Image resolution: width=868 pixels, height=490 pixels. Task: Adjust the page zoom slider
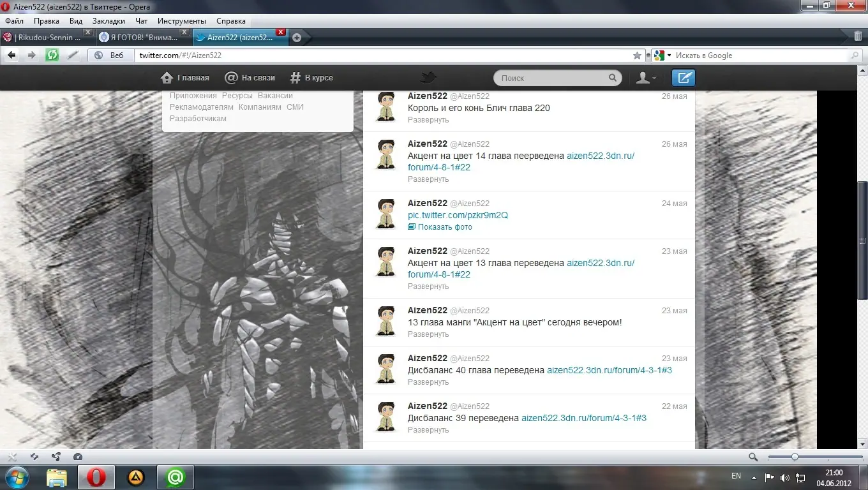[795, 457]
